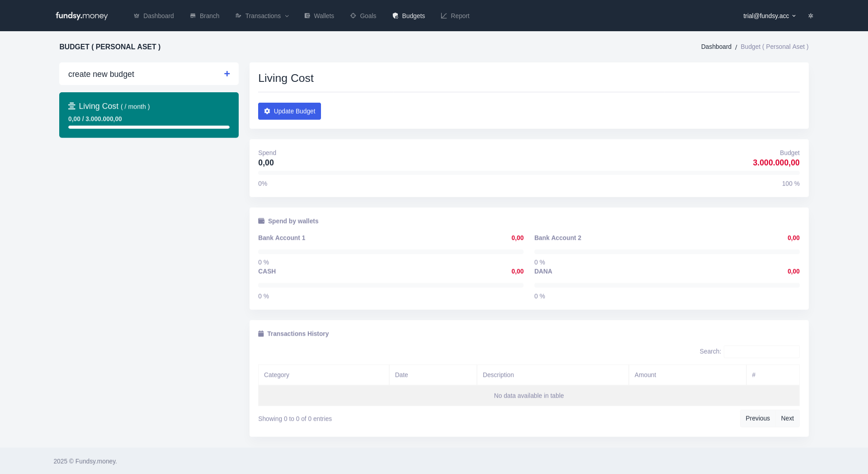Click the Goals target icon in navbar
This screenshot has height=474, width=868.
pos(353,16)
